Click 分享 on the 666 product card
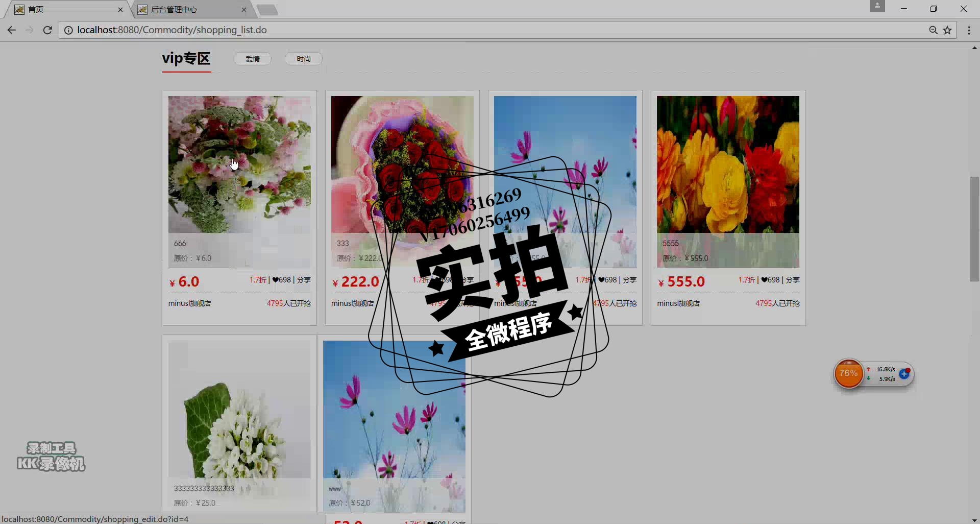 [304, 280]
